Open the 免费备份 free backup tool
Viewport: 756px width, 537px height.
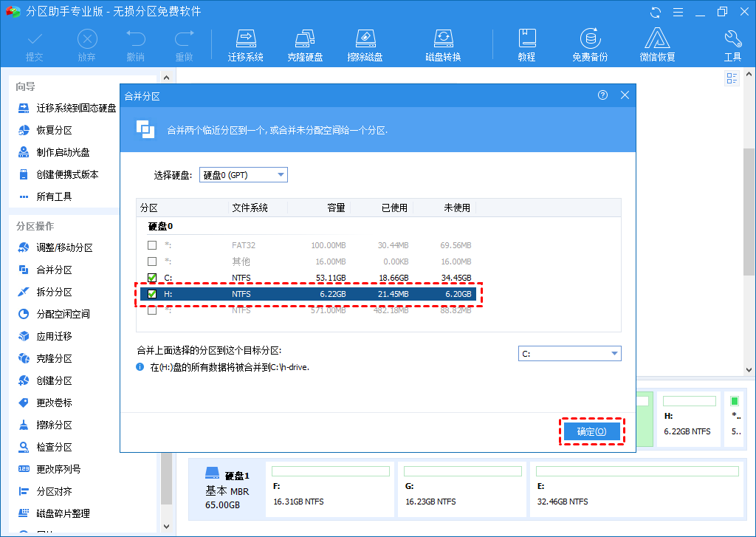(x=590, y=44)
